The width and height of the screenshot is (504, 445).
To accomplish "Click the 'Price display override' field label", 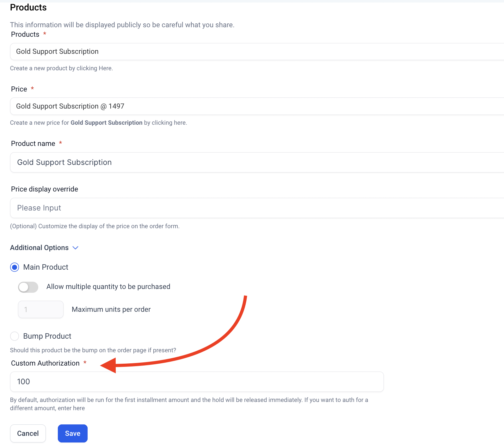I will click(x=45, y=189).
